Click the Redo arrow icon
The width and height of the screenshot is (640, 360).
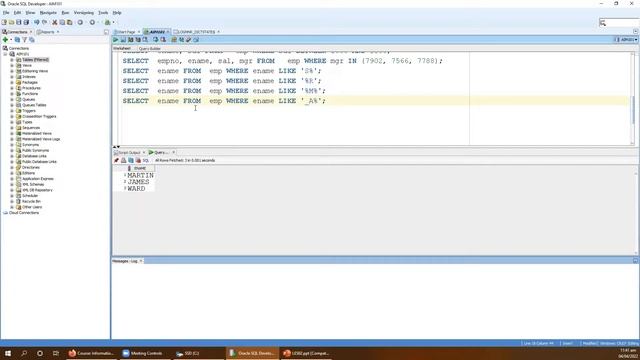point(44,22)
